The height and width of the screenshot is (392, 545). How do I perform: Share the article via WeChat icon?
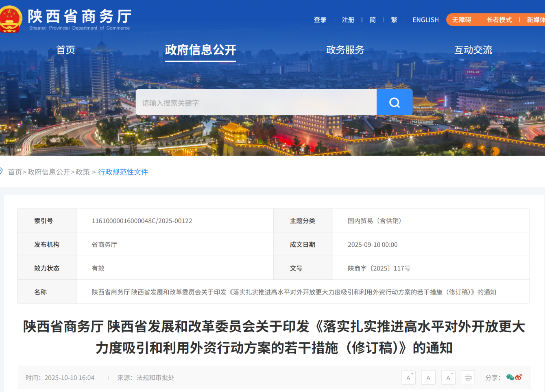tap(510, 377)
